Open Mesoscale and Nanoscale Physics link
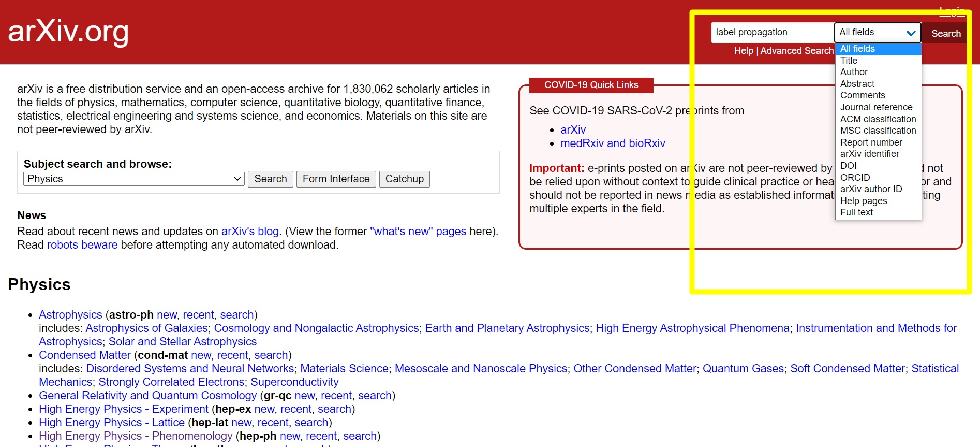 481,369
